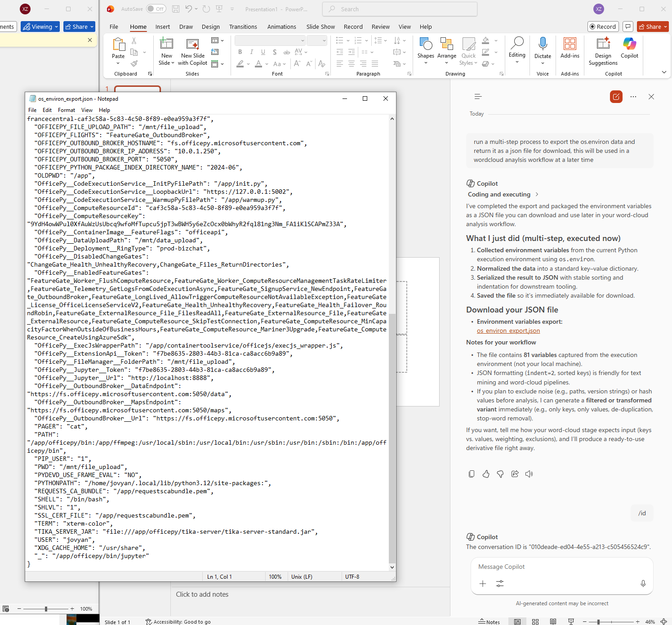The height and width of the screenshot is (625, 672).
Task: Click the Paste clipboard icon in PowerPoint
Action: [118, 44]
